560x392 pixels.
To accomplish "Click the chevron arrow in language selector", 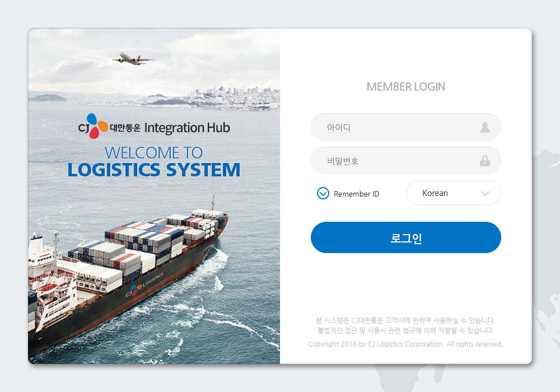I will pyautogui.click(x=484, y=193).
